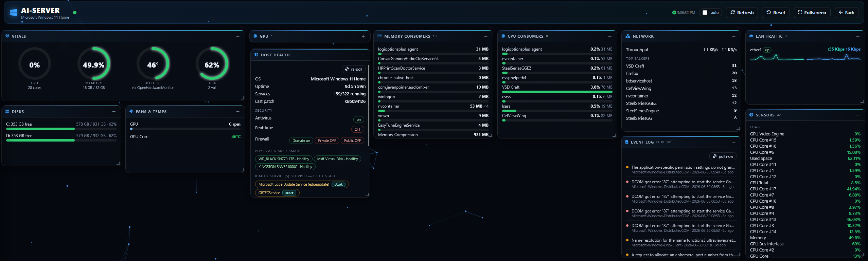Toggle the auto refresh checkbox
This screenshot has height=261, width=868.
(x=705, y=13)
